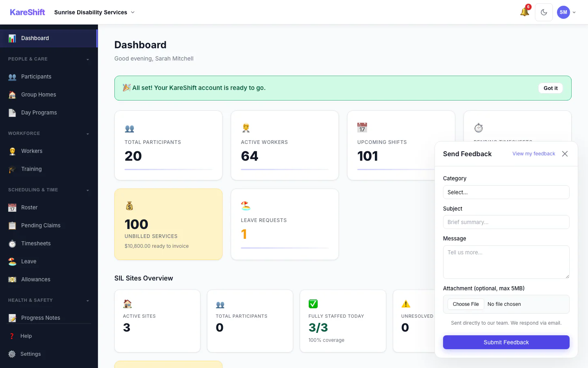The width and height of the screenshot is (588, 368).
Task: Click the View my feedback link
Action: (534, 154)
